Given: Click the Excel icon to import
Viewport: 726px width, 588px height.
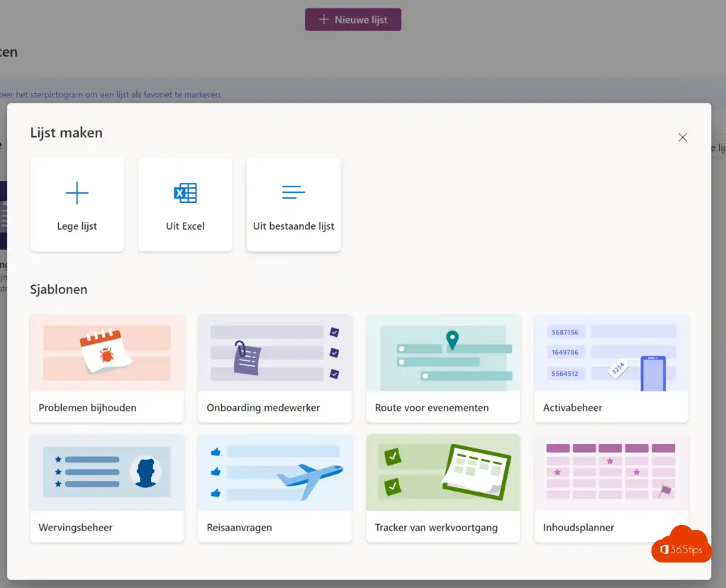Looking at the screenshot, I should click(185, 193).
